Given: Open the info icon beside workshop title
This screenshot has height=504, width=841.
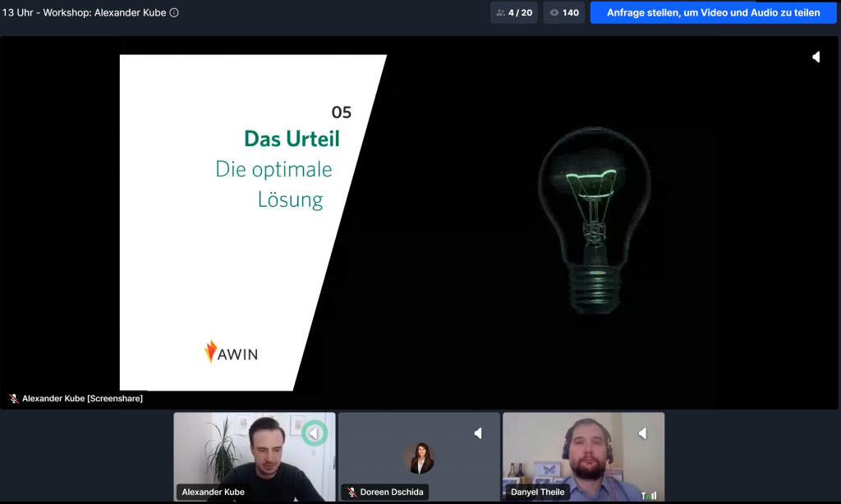Looking at the screenshot, I should coord(174,12).
